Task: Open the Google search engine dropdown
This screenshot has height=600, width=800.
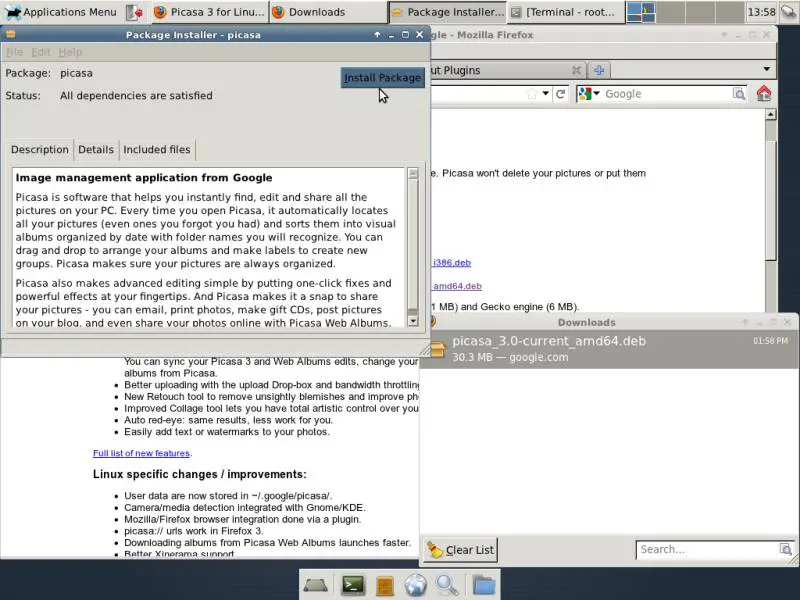Action: 589,94
